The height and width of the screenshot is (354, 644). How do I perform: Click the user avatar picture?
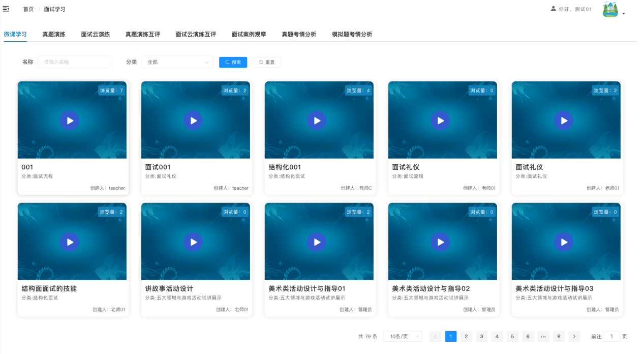pyautogui.click(x=610, y=9)
